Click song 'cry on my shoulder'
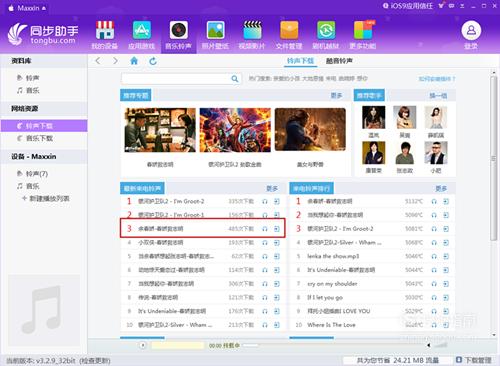The image size is (500, 366). 332,284
